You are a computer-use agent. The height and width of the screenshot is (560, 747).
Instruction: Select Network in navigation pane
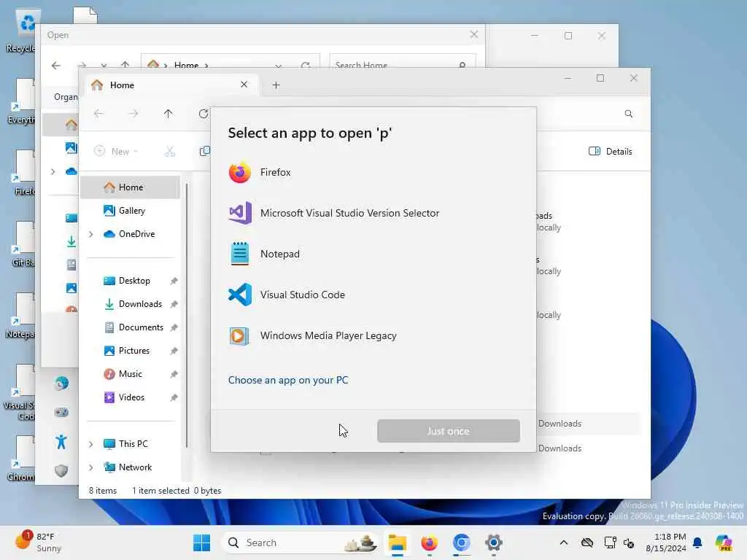pyautogui.click(x=135, y=467)
